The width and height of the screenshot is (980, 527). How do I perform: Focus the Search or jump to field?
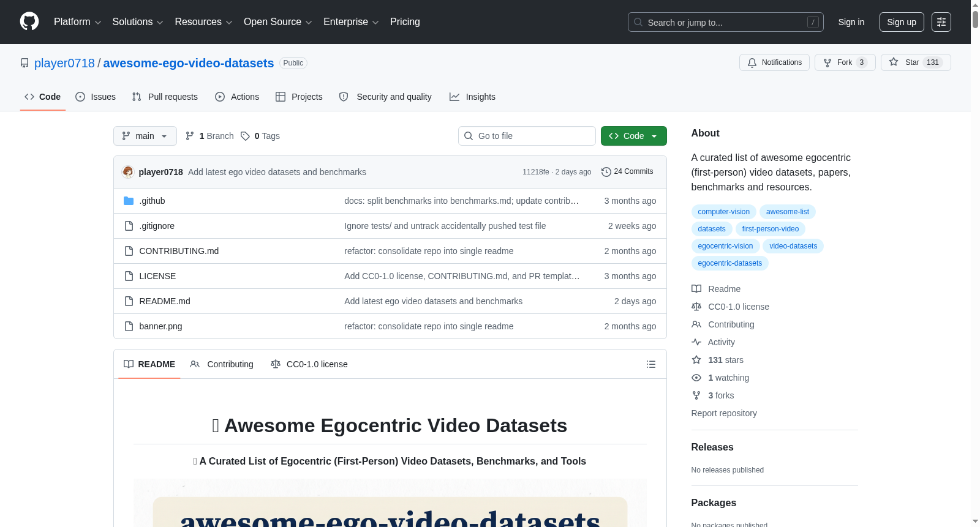click(x=726, y=22)
